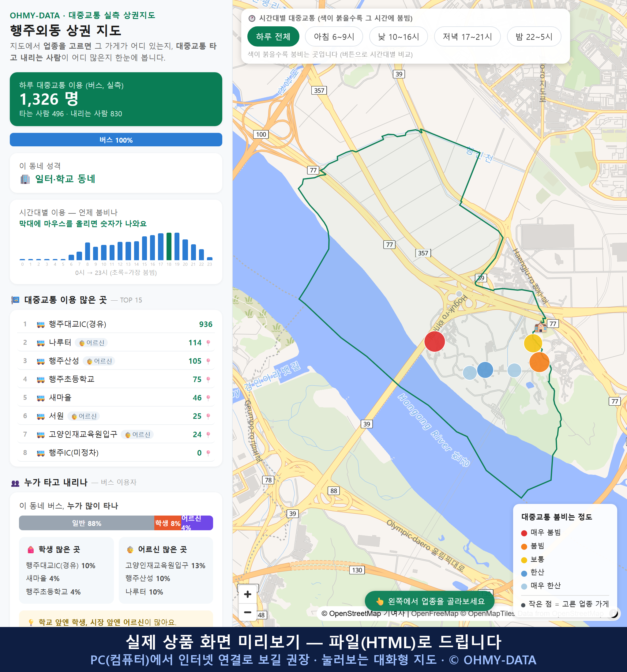Viewport: 627px width, 672px height.
Task: Click the medium blue stop marker on map
Action: 485,370
